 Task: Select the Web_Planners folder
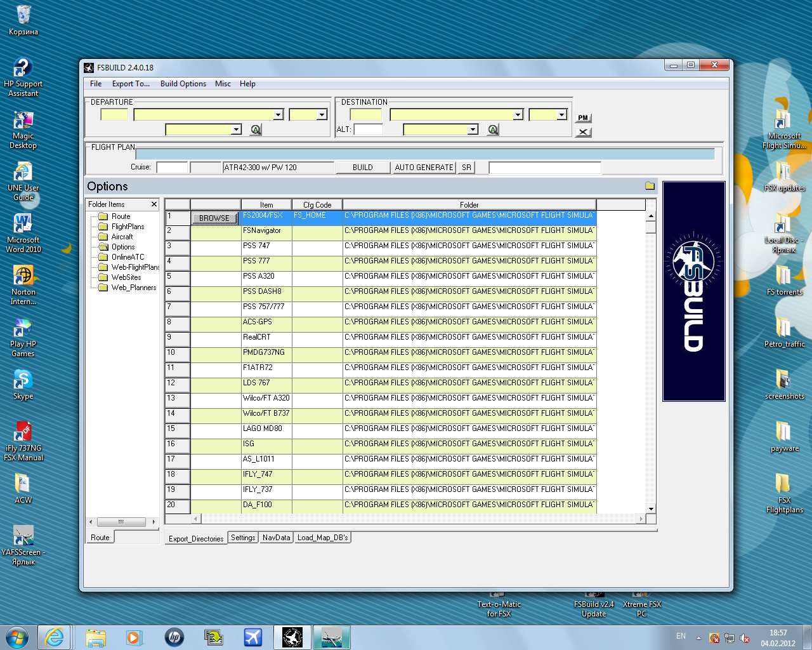click(133, 288)
